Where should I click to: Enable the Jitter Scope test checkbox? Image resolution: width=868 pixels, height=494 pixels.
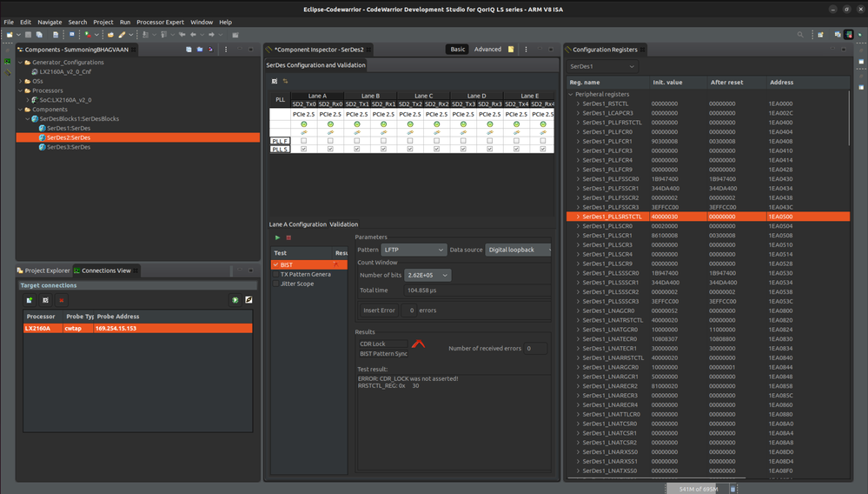click(x=275, y=284)
